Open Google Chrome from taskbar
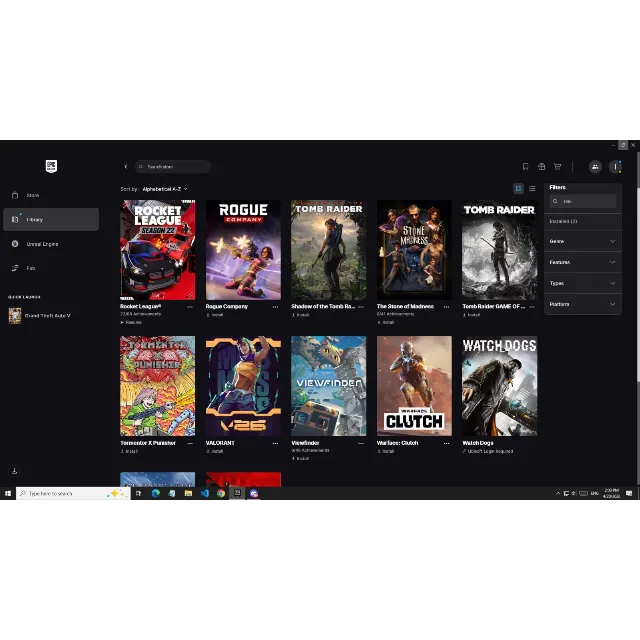 (221, 493)
